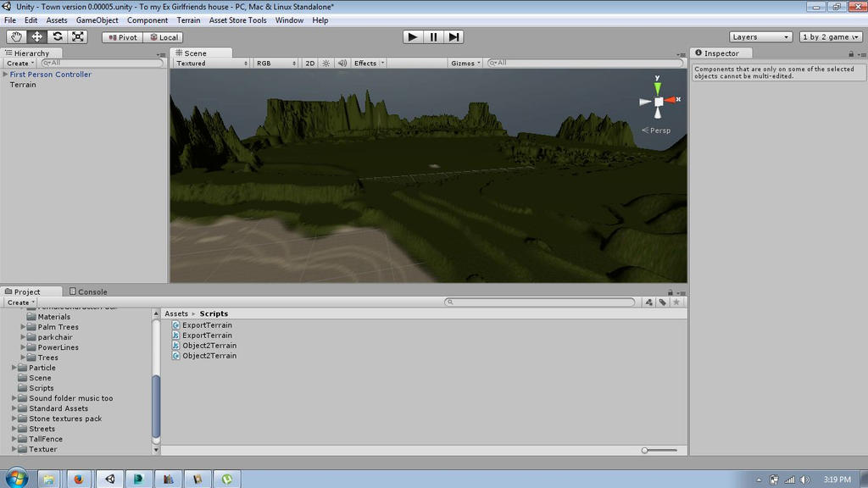Image resolution: width=868 pixels, height=488 pixels.
Task: Open the Textured draw mode dropdown
Action: (x=211, y=63)
